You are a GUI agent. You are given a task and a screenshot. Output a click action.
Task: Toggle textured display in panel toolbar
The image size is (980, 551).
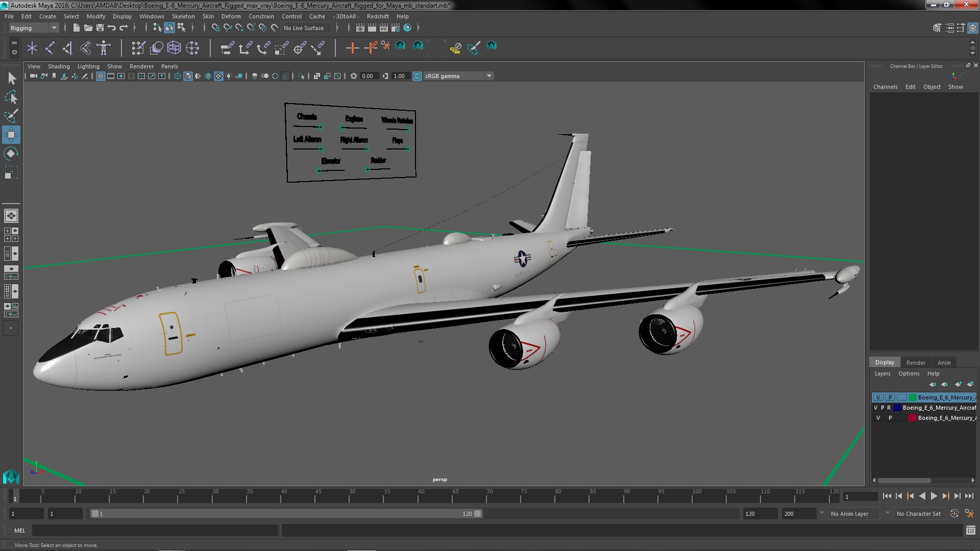pos(218,76)
